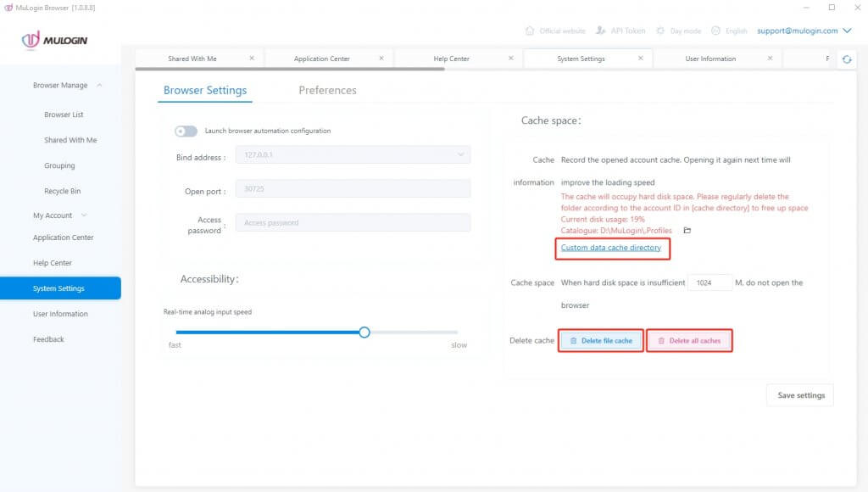Image resolution: width=868 pixels, height=492 pixels.
Task: Expand the My Account sidebar section
Action: click(x=84, y=215)
